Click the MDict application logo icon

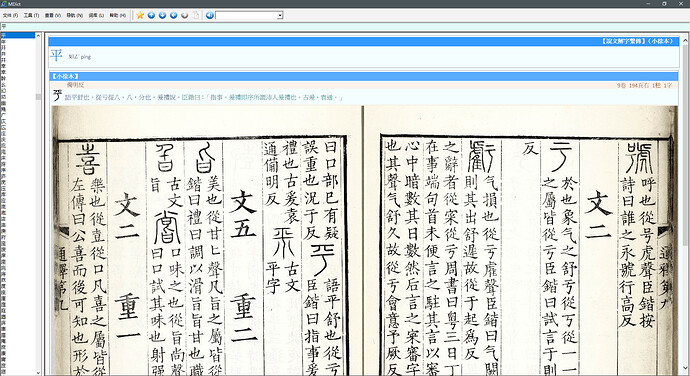[4, 4]
